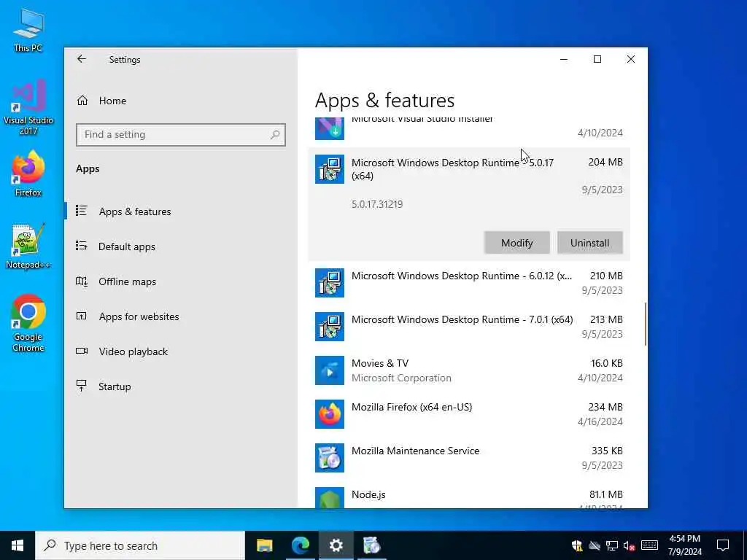
Task: Click Uninstall for Desktop Runtime 5.0.17
Action: coord(589,243)
